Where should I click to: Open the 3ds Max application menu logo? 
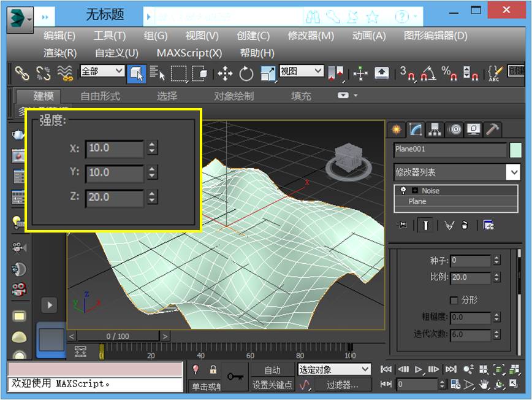point(20,20)
